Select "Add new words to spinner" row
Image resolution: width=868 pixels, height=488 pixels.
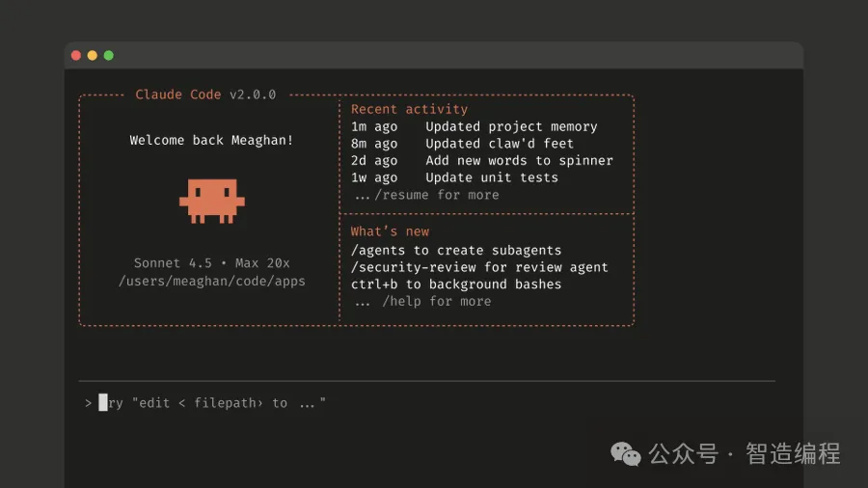click(482, 161)
